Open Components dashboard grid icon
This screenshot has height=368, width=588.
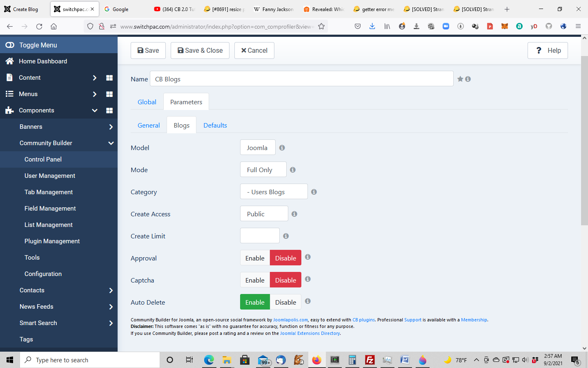click(x=109, y=110)
